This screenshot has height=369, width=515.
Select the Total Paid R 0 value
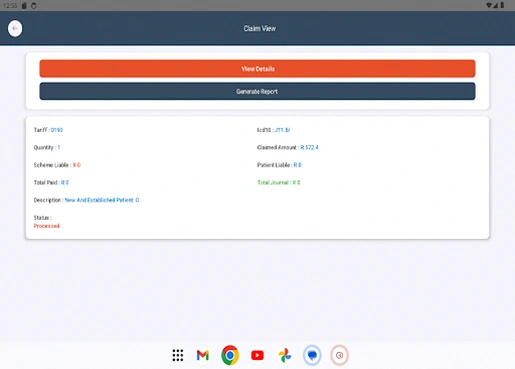(65, 182)
